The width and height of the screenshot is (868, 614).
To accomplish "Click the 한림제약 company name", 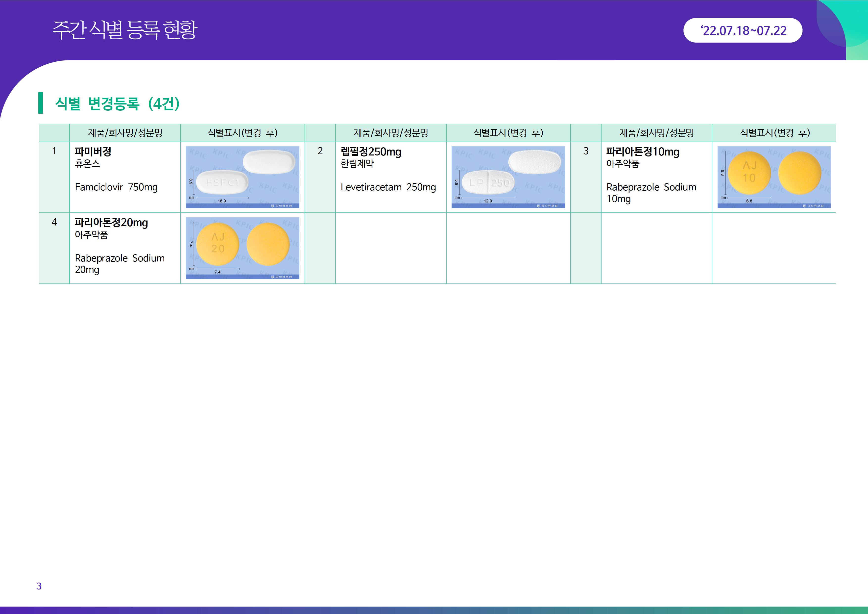I will tap(357, 164).
